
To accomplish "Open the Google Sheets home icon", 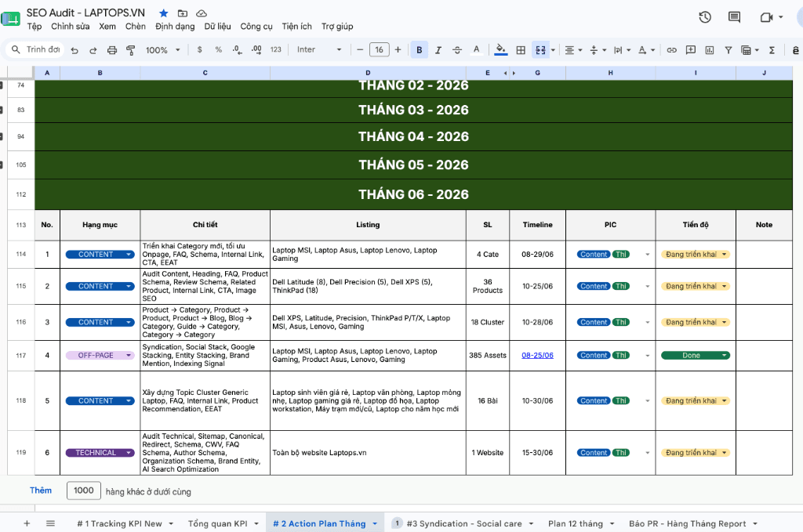I will coord(10,19).
